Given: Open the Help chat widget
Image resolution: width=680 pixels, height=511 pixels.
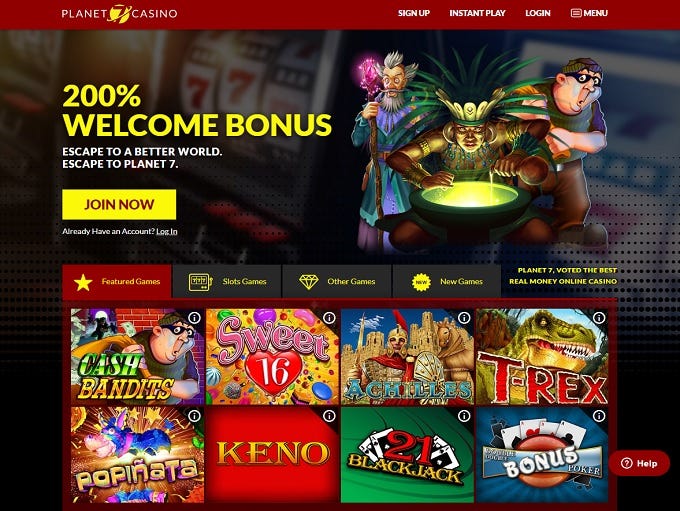Looking at the screenshot, I should (x=639, y=463).
